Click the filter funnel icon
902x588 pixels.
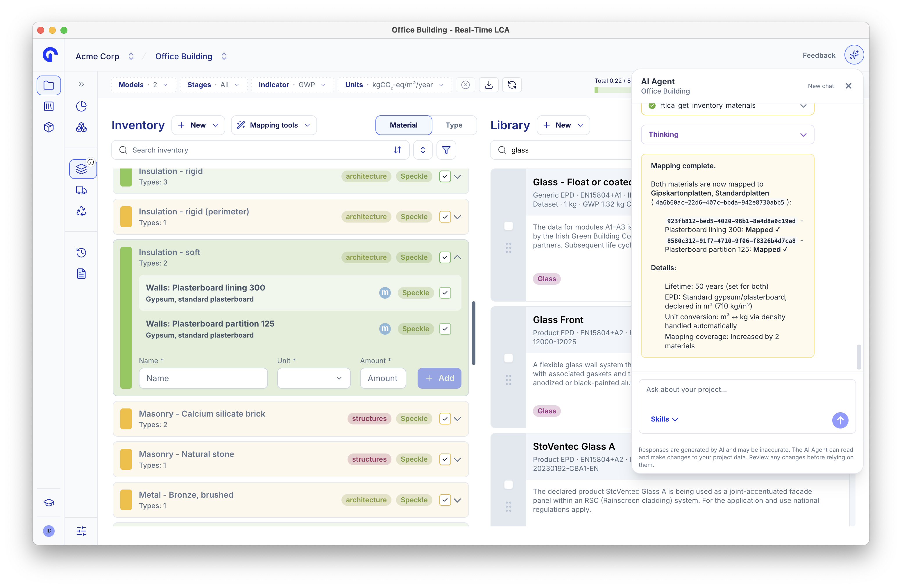point(446,150)
